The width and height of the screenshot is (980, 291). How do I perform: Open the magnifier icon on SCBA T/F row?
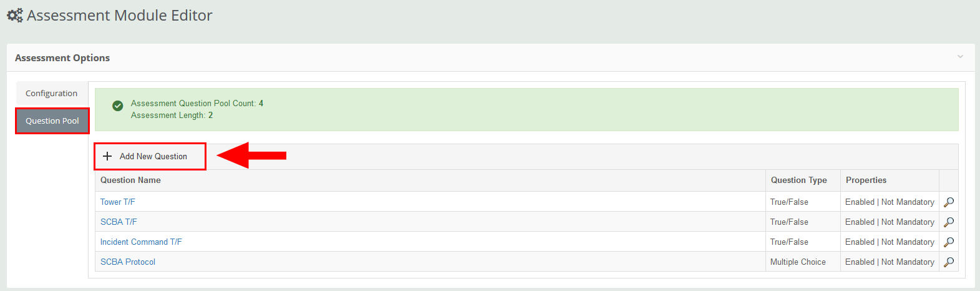[949, 222]
